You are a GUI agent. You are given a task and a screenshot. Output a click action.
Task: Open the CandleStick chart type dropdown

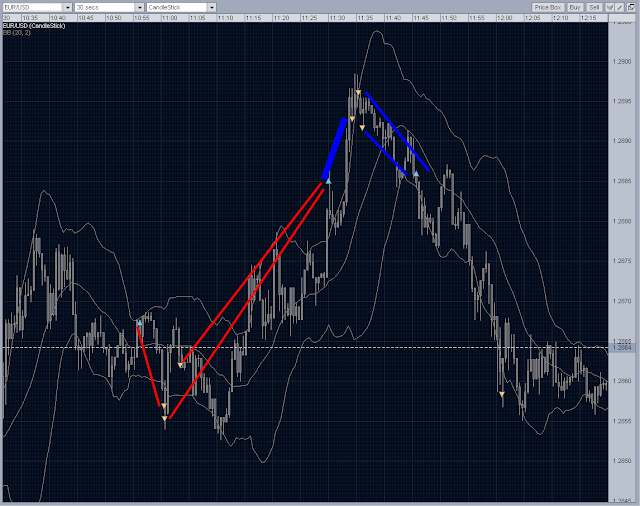(181, 7)
